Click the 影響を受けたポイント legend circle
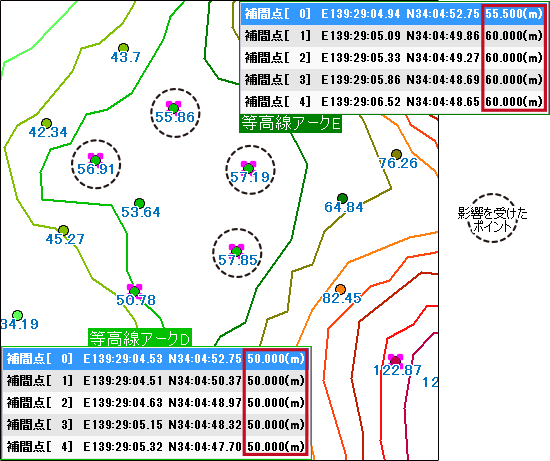This screenshot has height=461, width=550. [492, 218]
